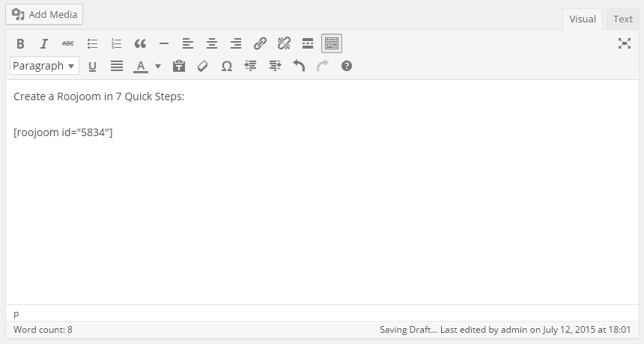Insert or edit link
This screenshot has height=344, width=644.
pyautogui.click(x=260, y=43)
